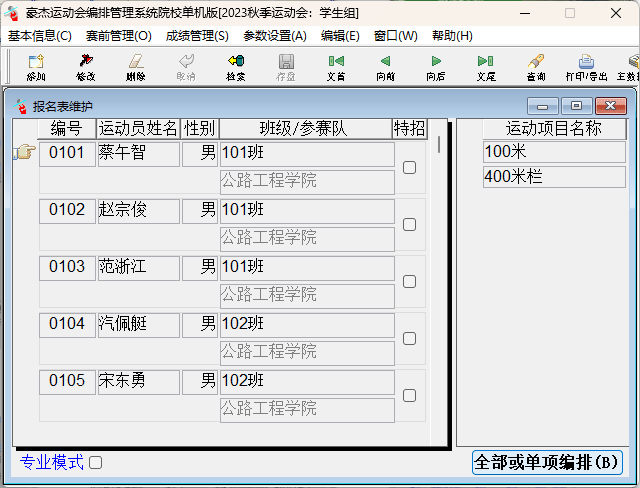
Task: Open the 查询 (query) tool
Action: pos(536,67)
